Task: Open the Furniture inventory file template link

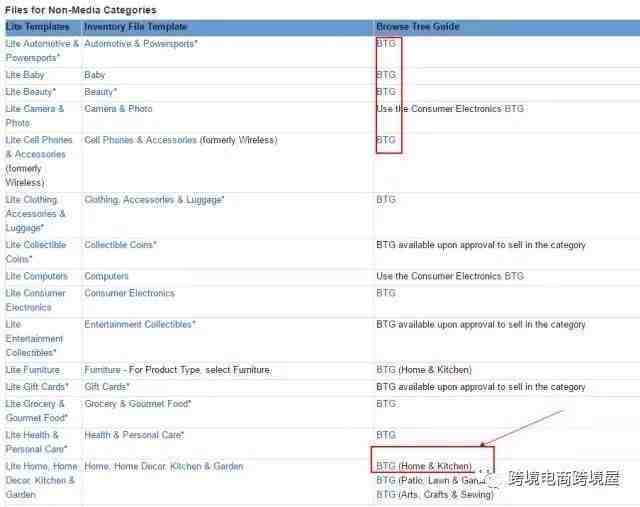Action: [x=102, y=370]
